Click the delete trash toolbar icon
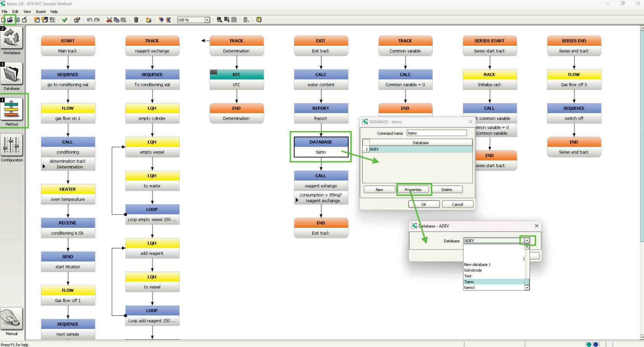 point(136,20)
